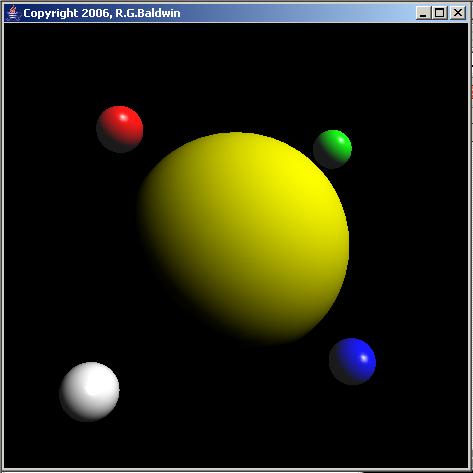Click the word Copyright in title bar

tap(50, 13)
